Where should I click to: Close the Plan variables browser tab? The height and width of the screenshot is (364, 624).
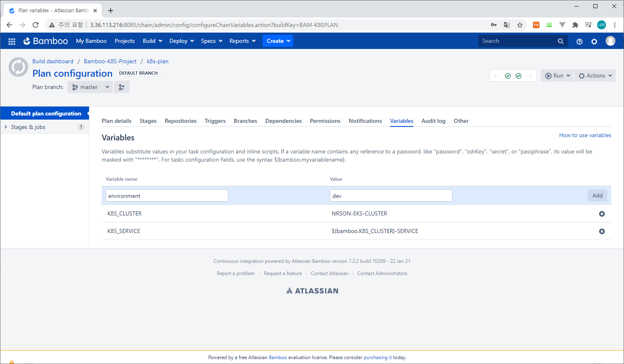point(95,11)
